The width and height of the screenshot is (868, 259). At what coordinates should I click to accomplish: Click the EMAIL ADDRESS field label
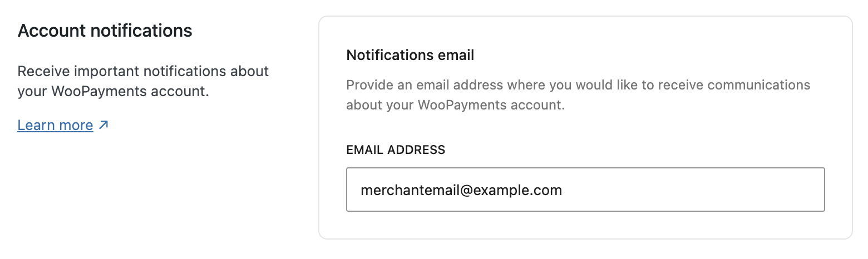396,150
